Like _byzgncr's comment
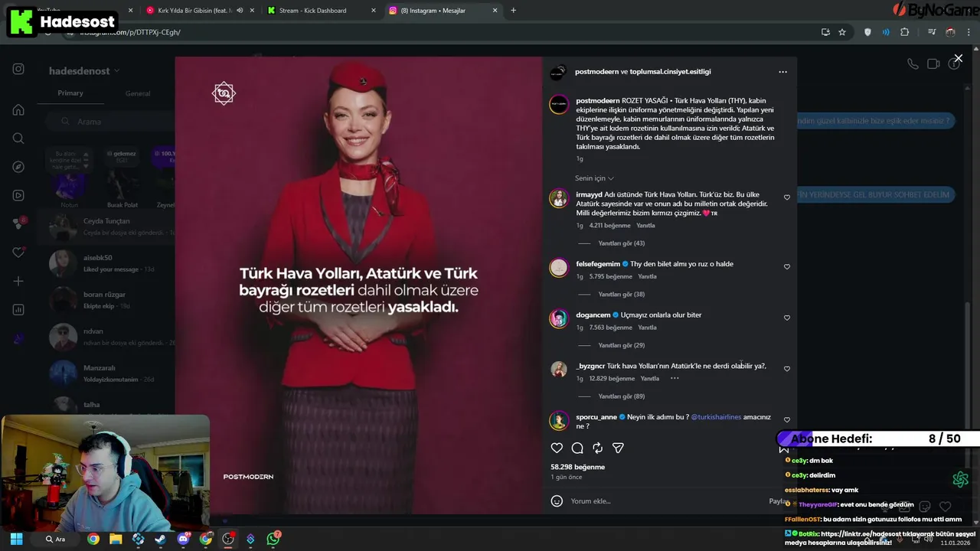The height and width of the screenshot is (551, 980). pyautogui.click(x=786, y=369)
